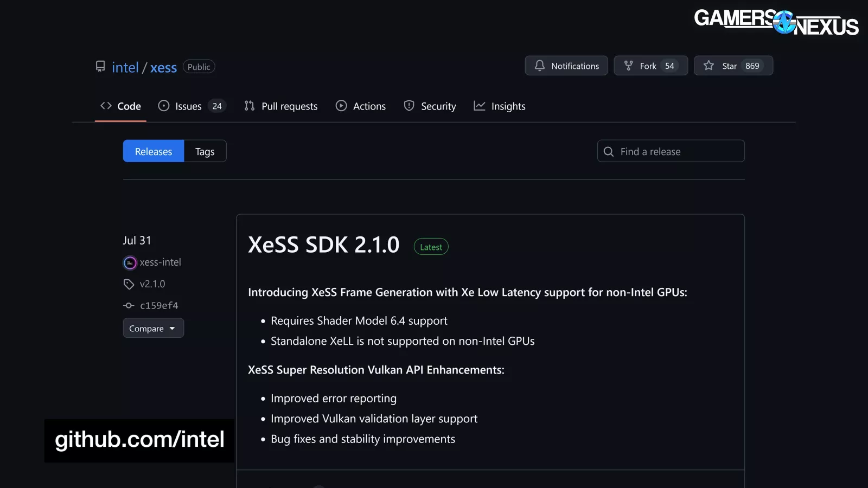Click the tag icon next to v2.1.0

(x=129, y=284)
